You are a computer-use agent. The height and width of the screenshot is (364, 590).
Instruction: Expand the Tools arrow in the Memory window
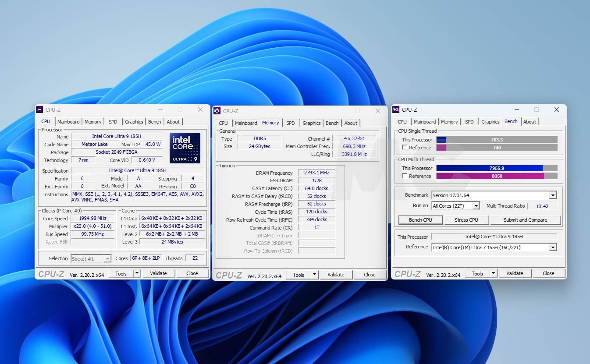click(314, 275)
